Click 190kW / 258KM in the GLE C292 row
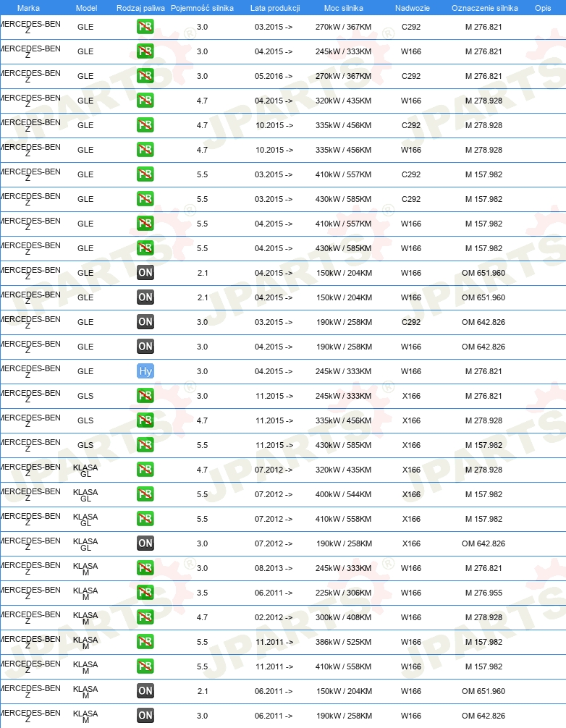 [344, 322]
